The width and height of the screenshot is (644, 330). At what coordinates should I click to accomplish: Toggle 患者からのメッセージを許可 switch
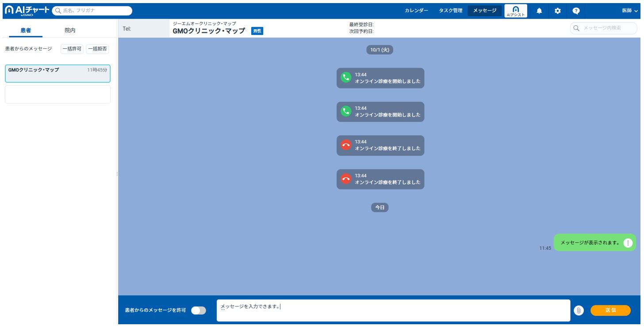tap(199, 311)
